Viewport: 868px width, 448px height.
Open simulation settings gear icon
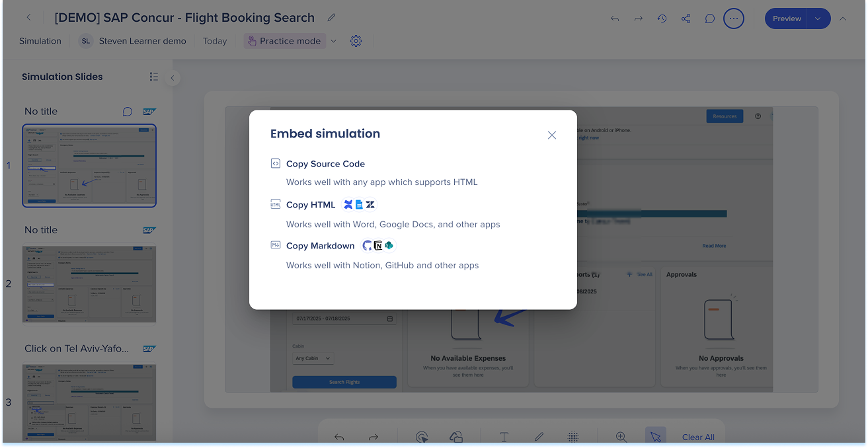pyautogui.click(x=356, y=41)
